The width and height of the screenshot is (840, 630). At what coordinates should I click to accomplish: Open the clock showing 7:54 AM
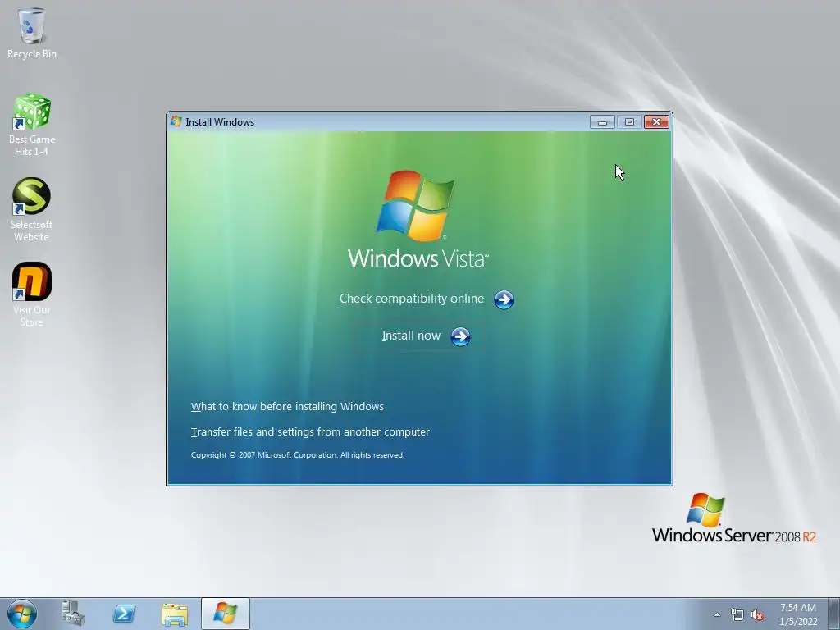coord(798,614)
